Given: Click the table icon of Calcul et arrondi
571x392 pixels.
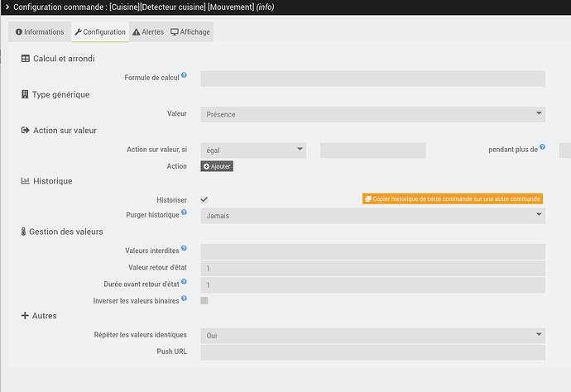Looking at the screenshot, I should pyautogui.click(x=25, y=59).
